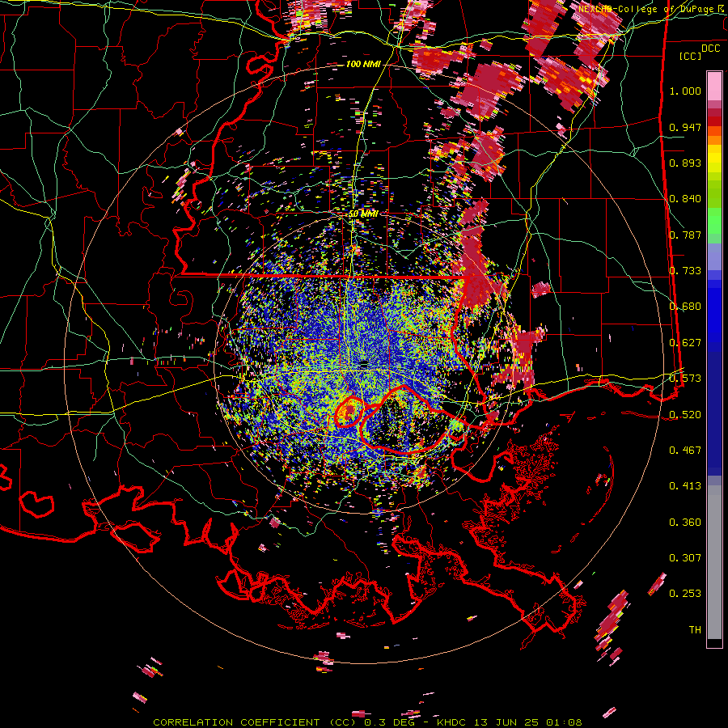728x728 pixels.
Task: Select the 0.253 color scale label
Action: tap(685, 594)
